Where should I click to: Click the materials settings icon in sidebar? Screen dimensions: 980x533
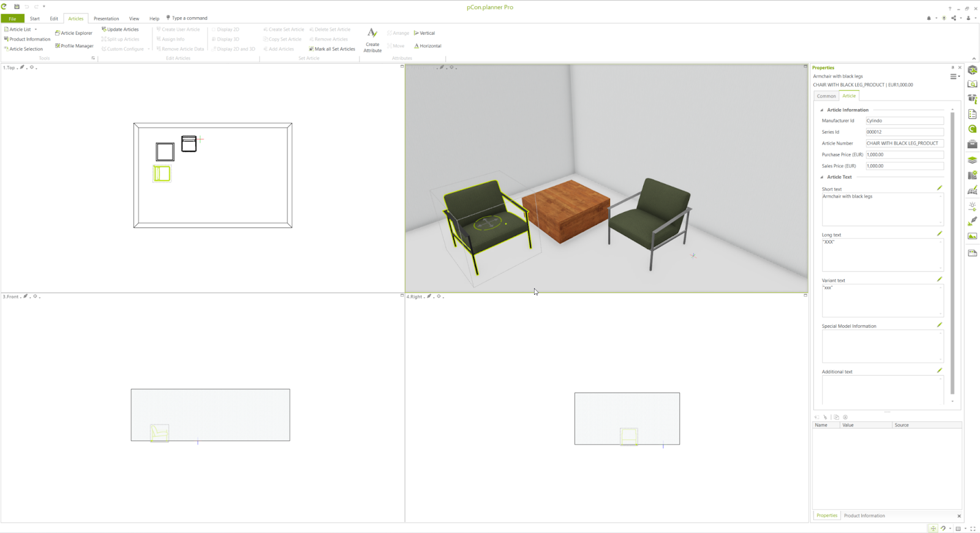pos(972,175)
